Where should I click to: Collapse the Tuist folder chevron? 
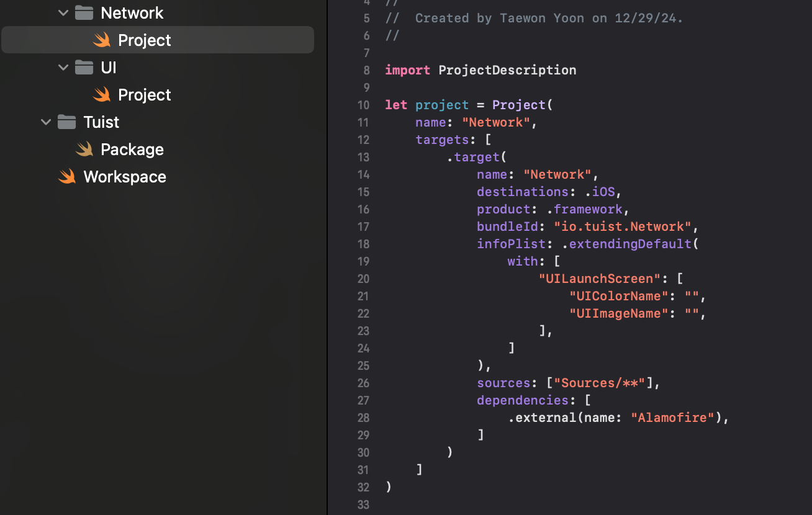46,122
